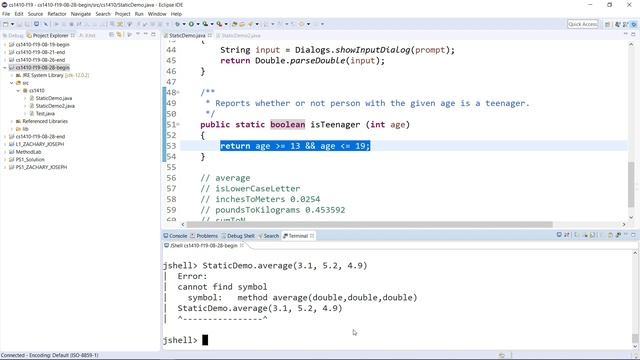Expand the JRE System Library node

click(11, 76)
